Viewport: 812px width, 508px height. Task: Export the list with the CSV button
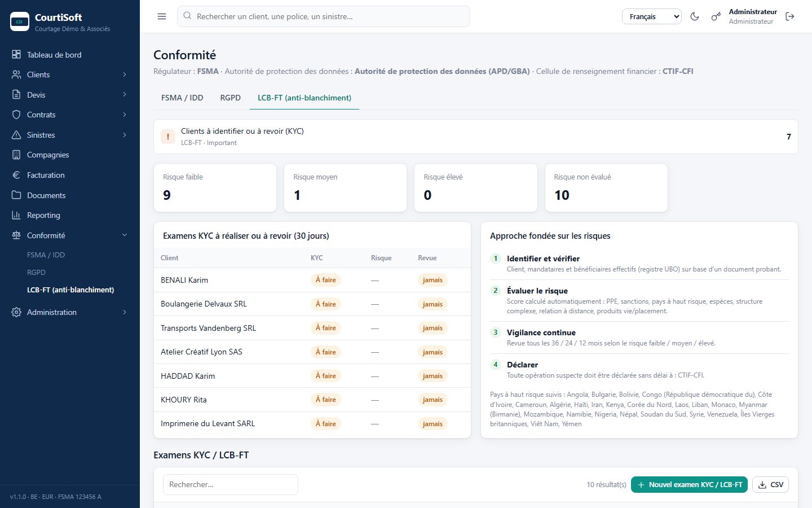(770, 484)
